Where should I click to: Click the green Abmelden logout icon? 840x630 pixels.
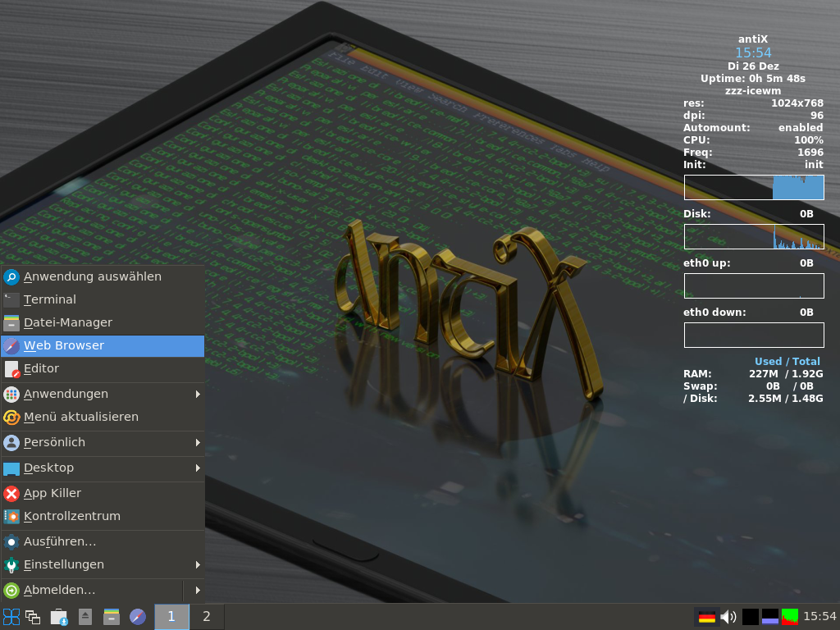[11, 591]
